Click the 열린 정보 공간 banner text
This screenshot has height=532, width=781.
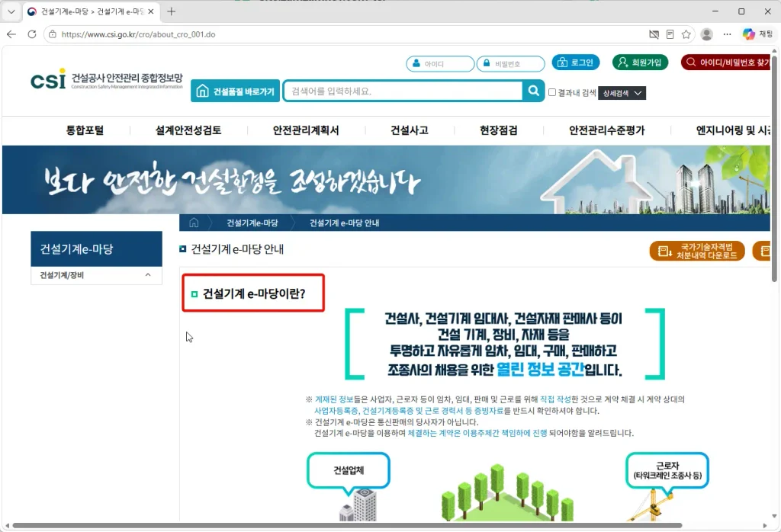540,369
